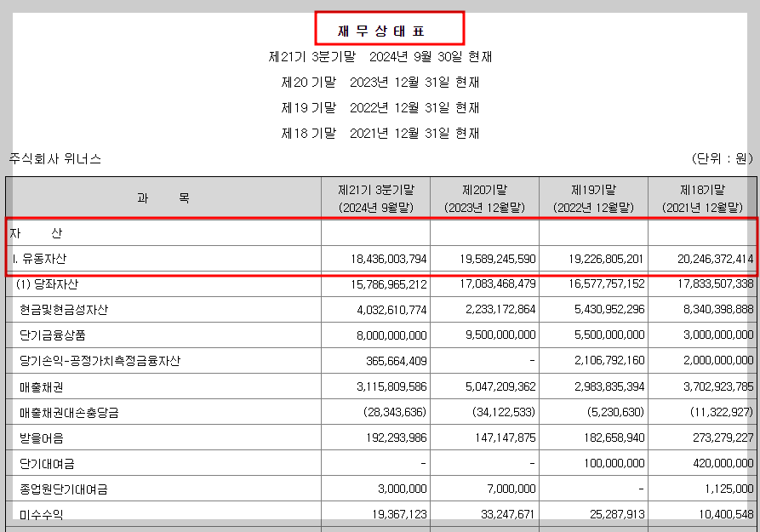Click the 제20기말 (2023년 12월말) column header
The height and width of the screenshot is (532, 760).
click(x=485, y=198)
